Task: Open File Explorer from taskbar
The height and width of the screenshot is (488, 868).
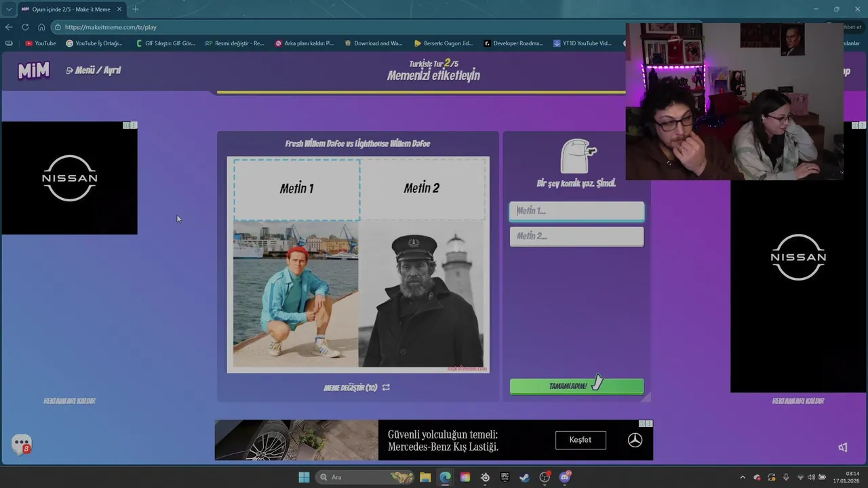Action: (425, 477)
